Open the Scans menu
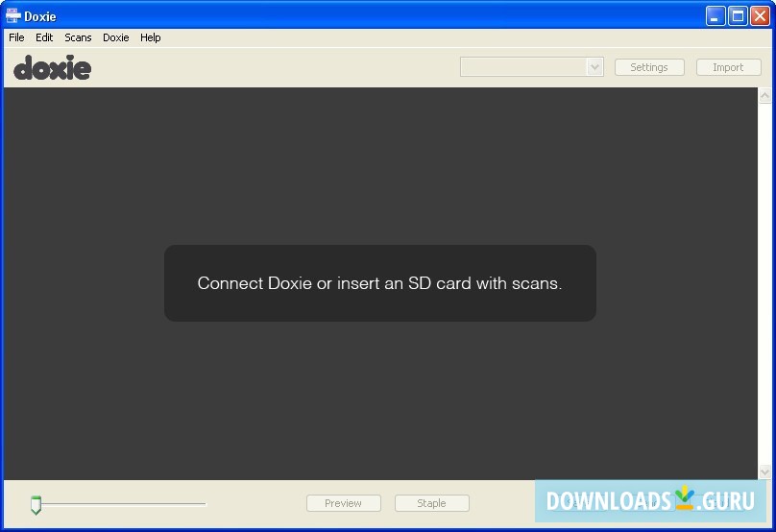 click(x=78, y=37)
